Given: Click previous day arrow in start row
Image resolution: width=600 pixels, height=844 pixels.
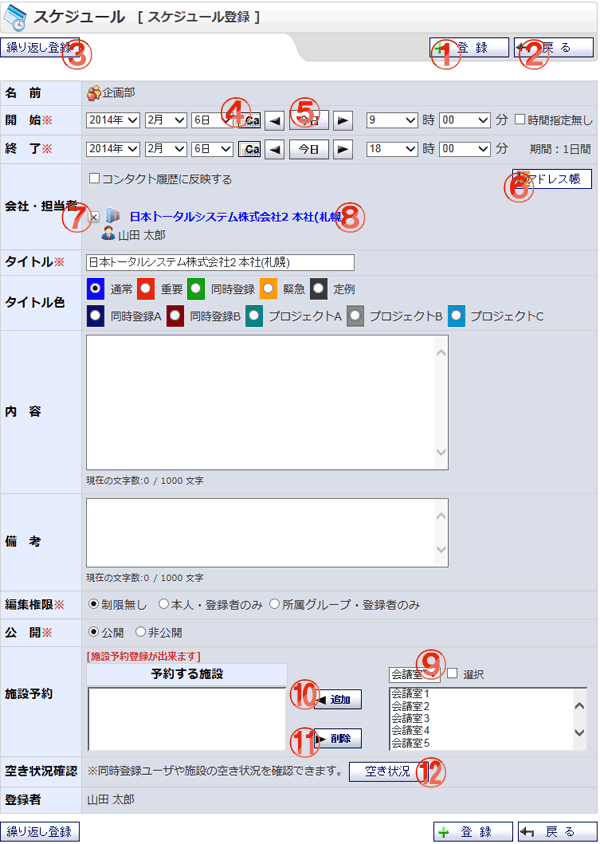Looking at the screenshot, I should (x=273, y=120).
